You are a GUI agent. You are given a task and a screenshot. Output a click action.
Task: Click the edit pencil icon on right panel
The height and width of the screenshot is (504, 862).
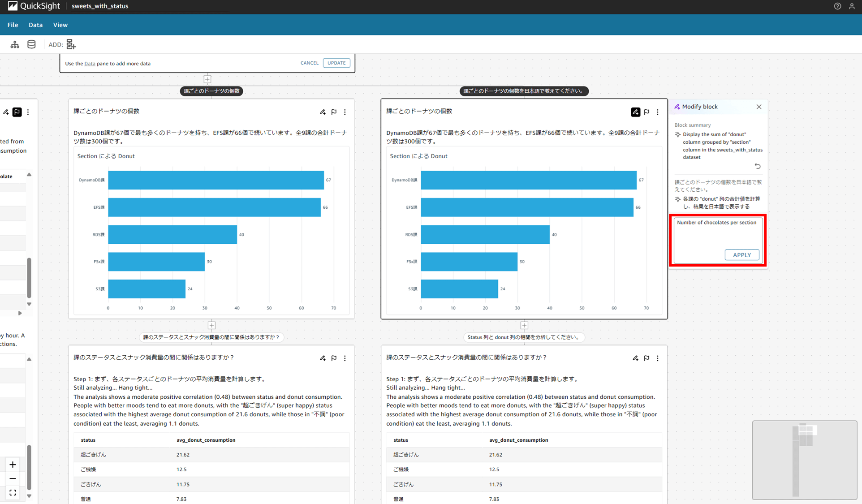click(677, 106)
